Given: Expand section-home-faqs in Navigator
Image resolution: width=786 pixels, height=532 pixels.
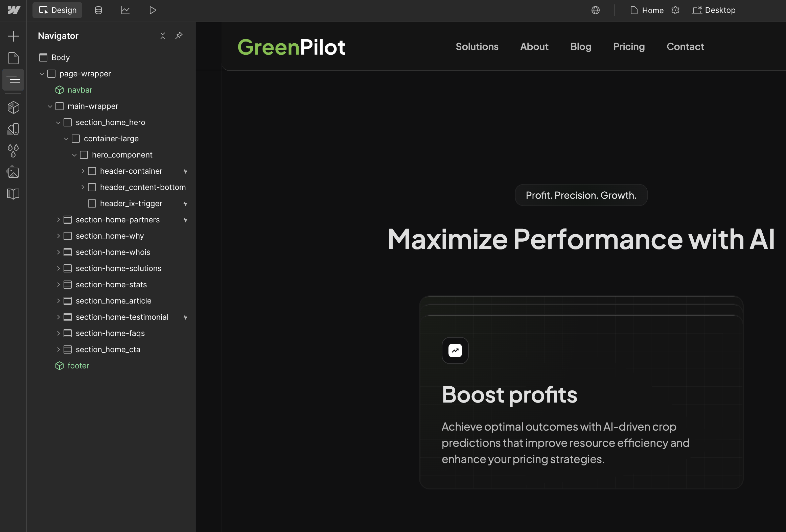Looking at the screenshot, I should (58, 333).
